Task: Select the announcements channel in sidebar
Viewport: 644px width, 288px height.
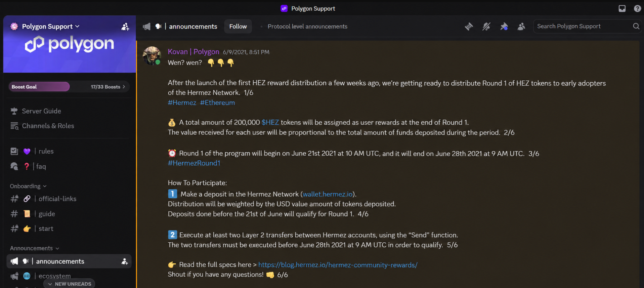Action: tap(69, 261)
